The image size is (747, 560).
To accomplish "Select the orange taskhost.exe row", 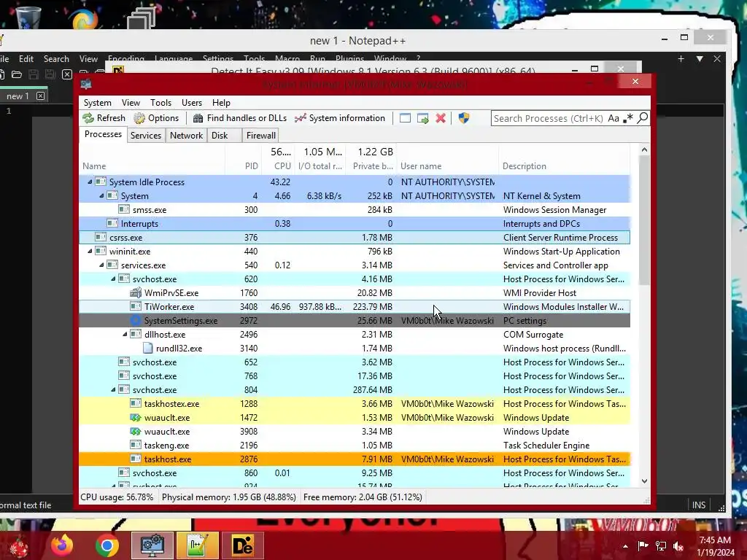I will pos(355,459).
